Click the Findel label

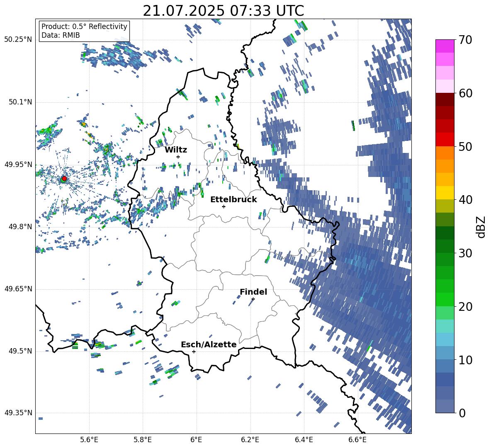(x=253, y=292)
